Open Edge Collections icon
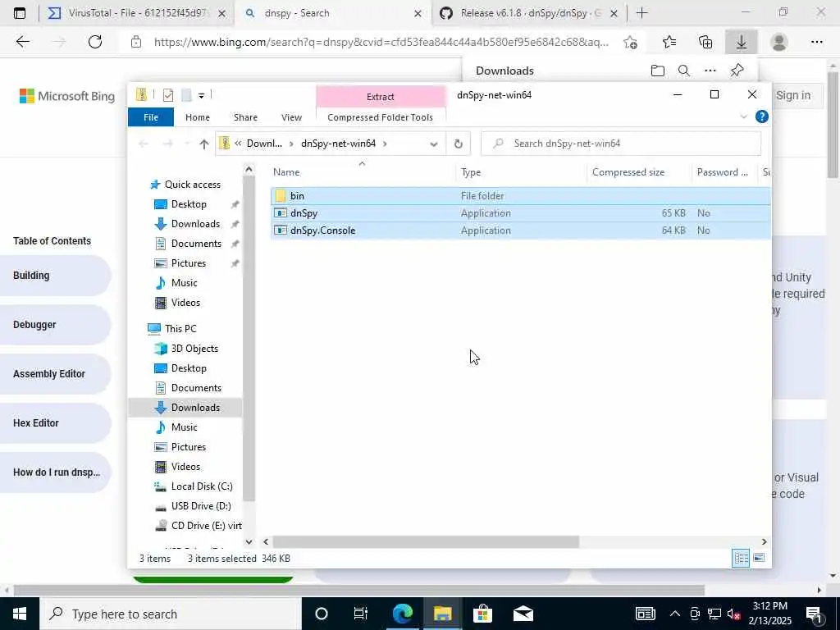The image size is (840, 630). pos(705,42)
